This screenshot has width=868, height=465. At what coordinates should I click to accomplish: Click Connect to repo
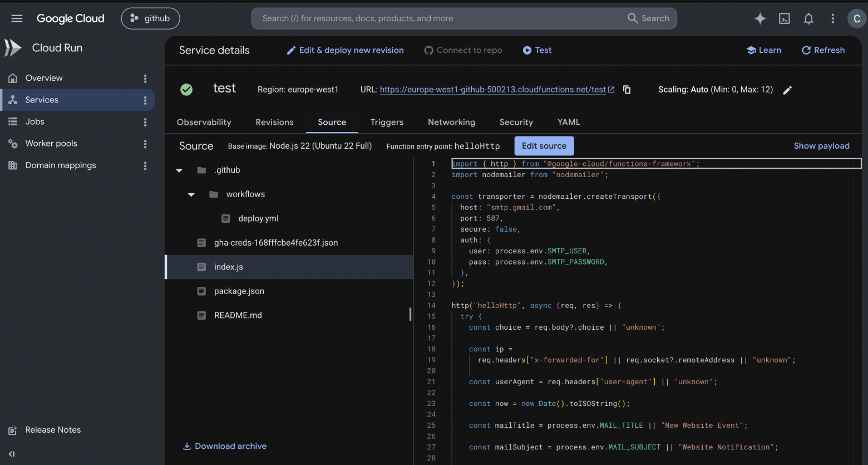(x=463, y=50)
